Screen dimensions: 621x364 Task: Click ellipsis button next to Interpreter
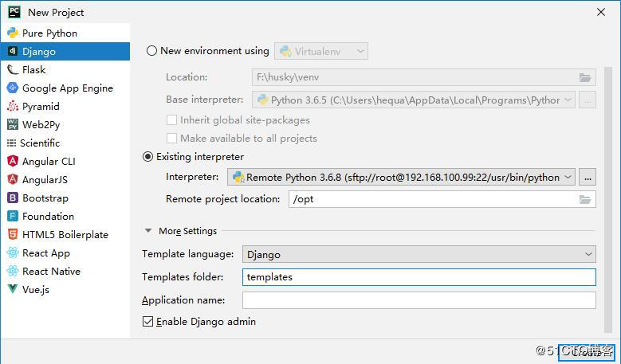[588, 178]
